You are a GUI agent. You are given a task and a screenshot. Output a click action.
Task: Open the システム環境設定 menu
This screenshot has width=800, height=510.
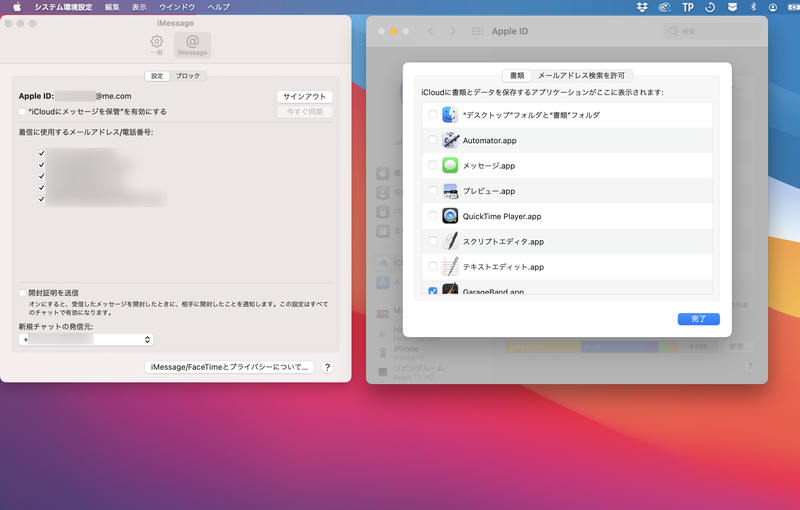pos(63,7)
